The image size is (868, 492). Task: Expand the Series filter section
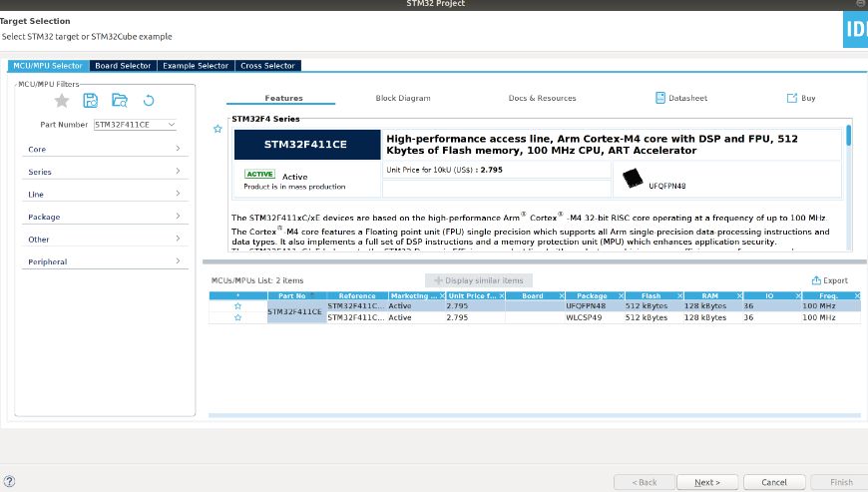point(105,172)
